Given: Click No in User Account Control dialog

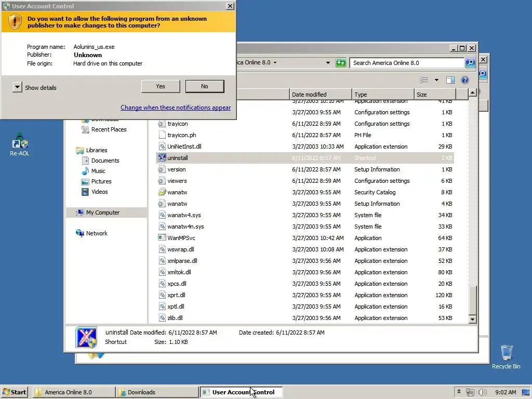Looking at the screenshot, I should pos(205,86).
